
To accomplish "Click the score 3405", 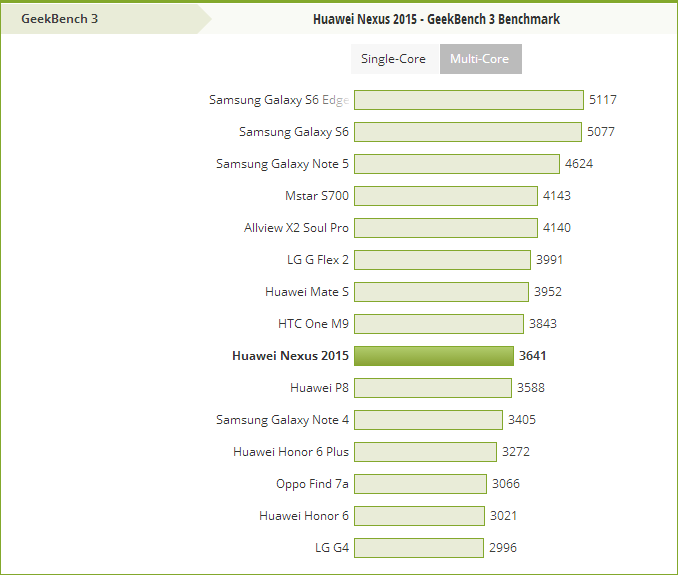I will pyautogui.click(x=522, y=420).
